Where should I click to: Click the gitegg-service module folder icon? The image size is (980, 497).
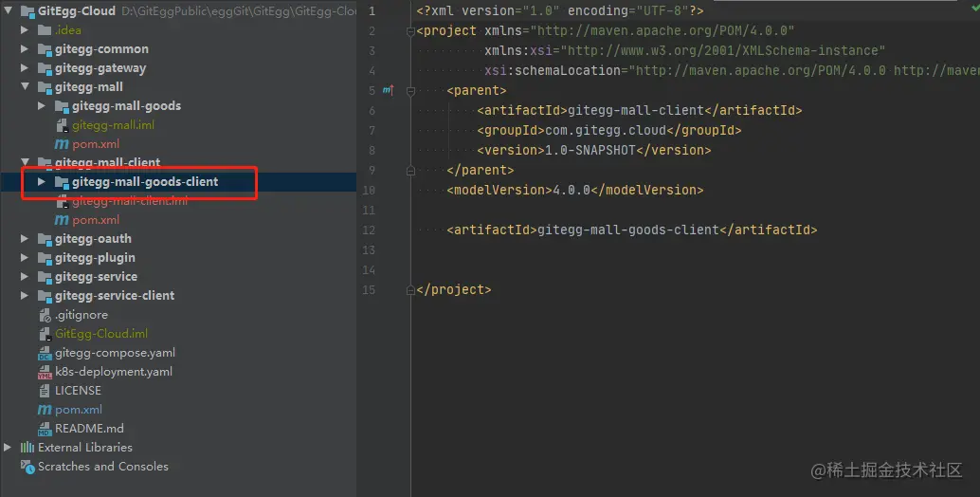[x=45, y=277]
